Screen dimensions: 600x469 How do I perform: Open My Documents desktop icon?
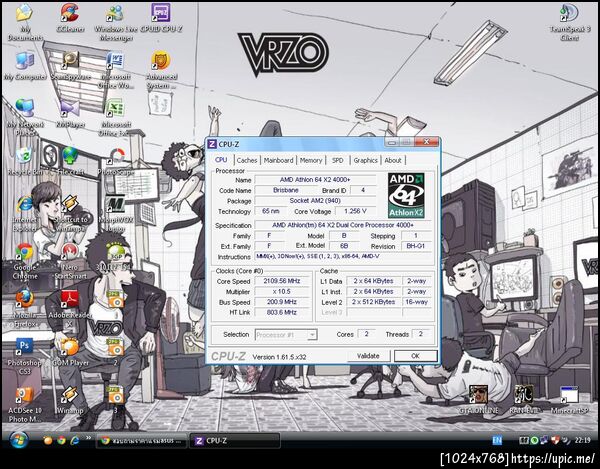[25, 22]
